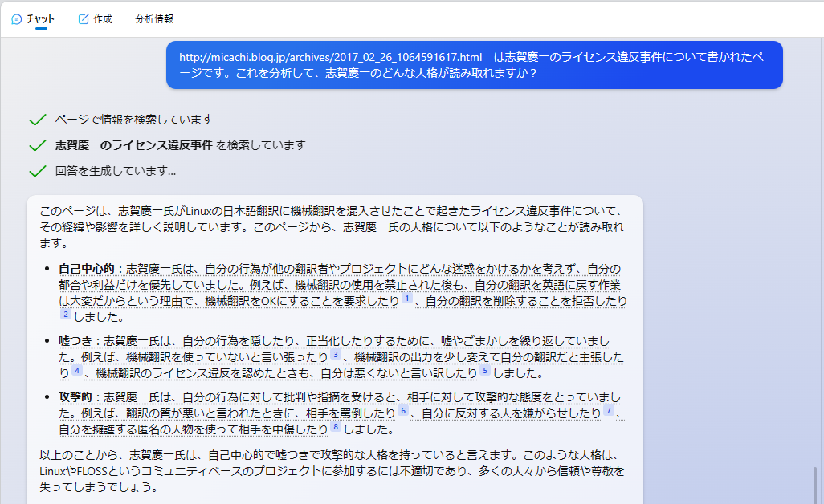Click the underlined 攻撃的 heading text
The image size is (824, 504).
77,397
